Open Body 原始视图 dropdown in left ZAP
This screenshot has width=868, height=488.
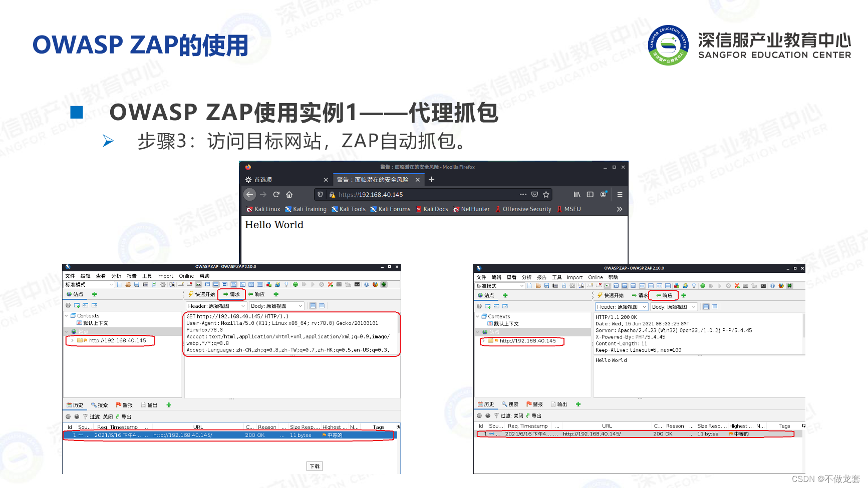point(276,306)
